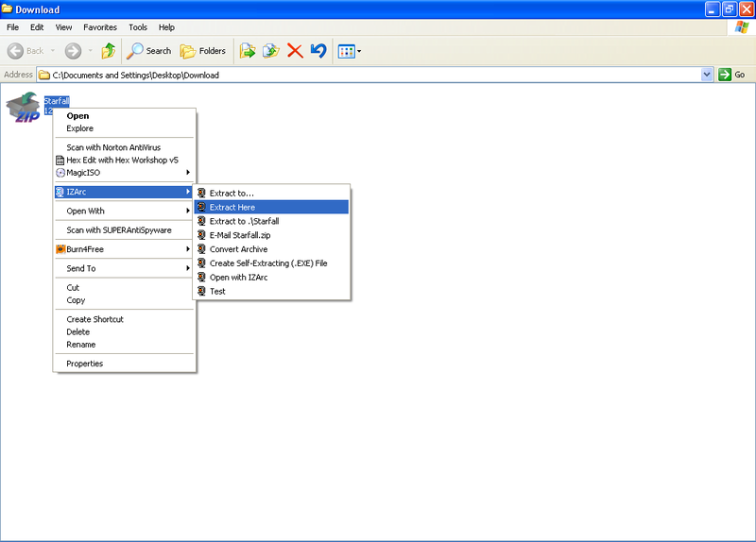Open the Favorites menu
Image resolution: width=756 pixels, height=542 pixels.
click(x=100, y=27)
